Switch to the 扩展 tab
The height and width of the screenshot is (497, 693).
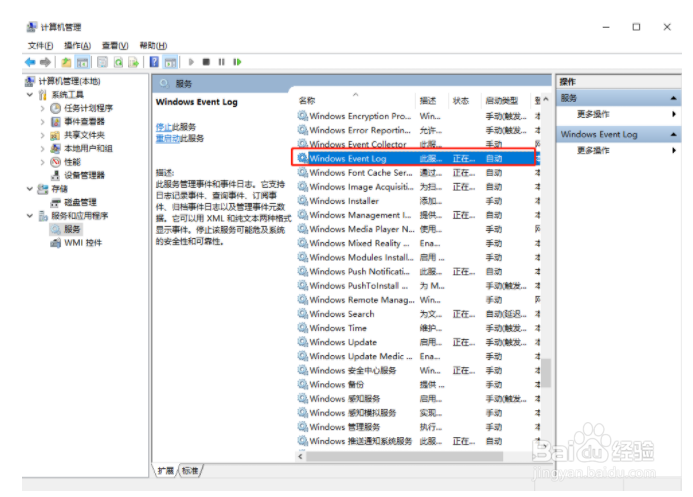(x=166, y=471)
